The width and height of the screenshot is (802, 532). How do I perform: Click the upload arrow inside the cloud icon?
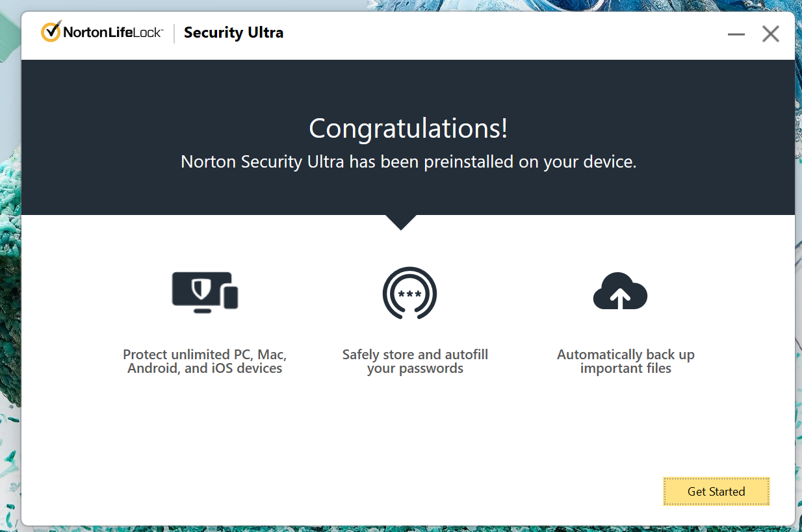[620, 298]
